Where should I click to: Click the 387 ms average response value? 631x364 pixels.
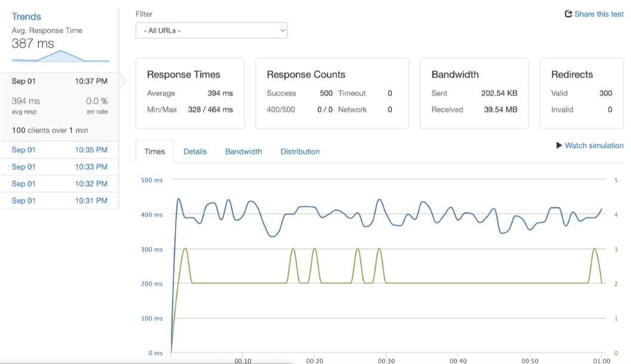33,44
